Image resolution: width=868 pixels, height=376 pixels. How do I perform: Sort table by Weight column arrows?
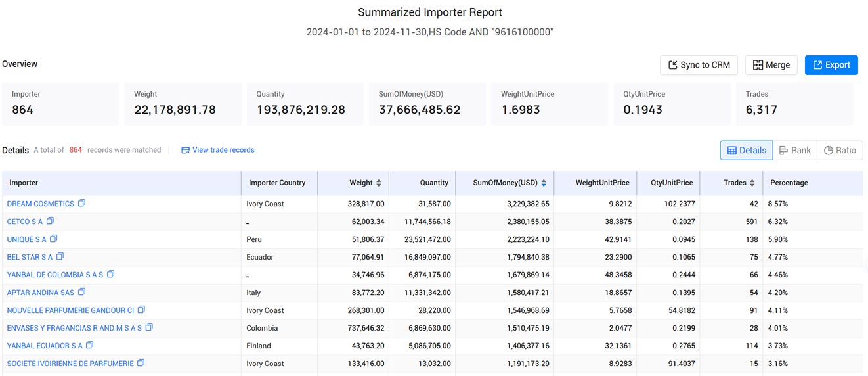tap(379, 183)
